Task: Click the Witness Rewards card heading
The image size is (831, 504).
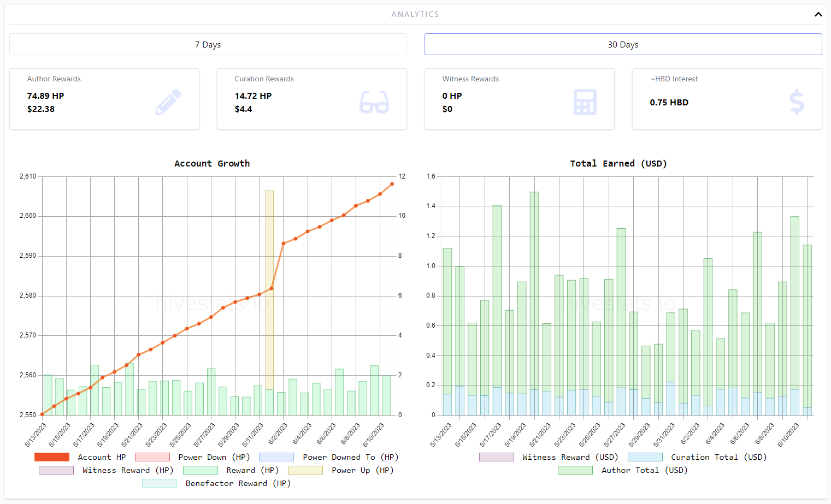Action: point(471,79)
